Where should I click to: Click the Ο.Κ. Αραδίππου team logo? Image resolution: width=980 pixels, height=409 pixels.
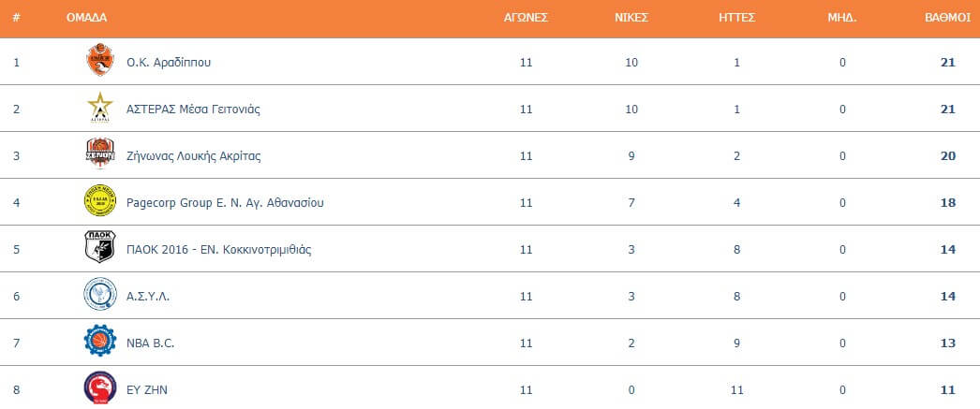coord(100,61)
